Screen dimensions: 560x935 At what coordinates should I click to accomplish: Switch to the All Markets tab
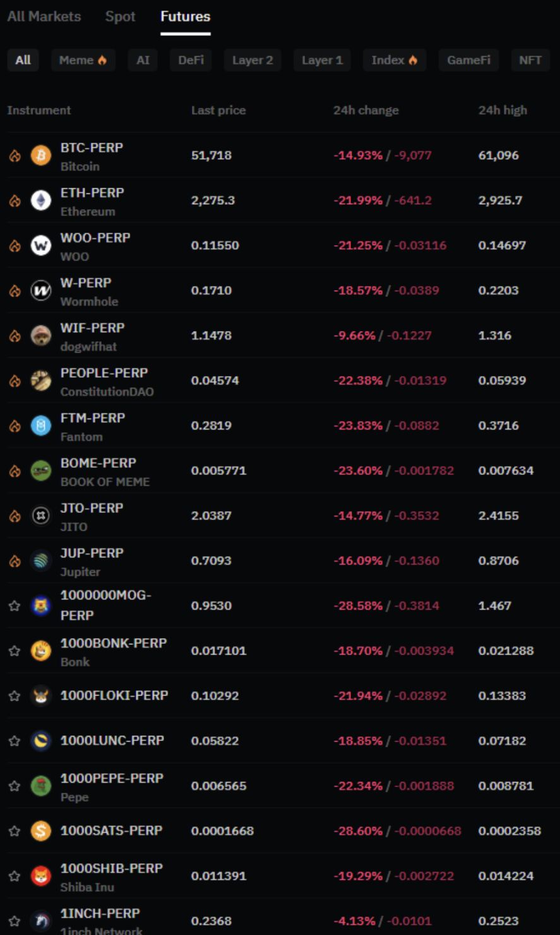click(x=44, y=16)
